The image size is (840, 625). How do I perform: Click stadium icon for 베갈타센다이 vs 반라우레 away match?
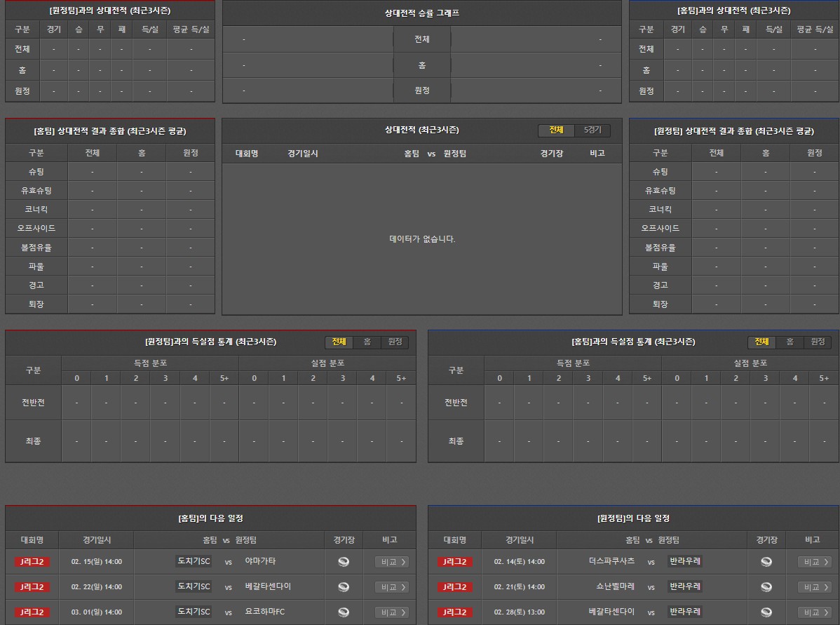coord(766,612)
